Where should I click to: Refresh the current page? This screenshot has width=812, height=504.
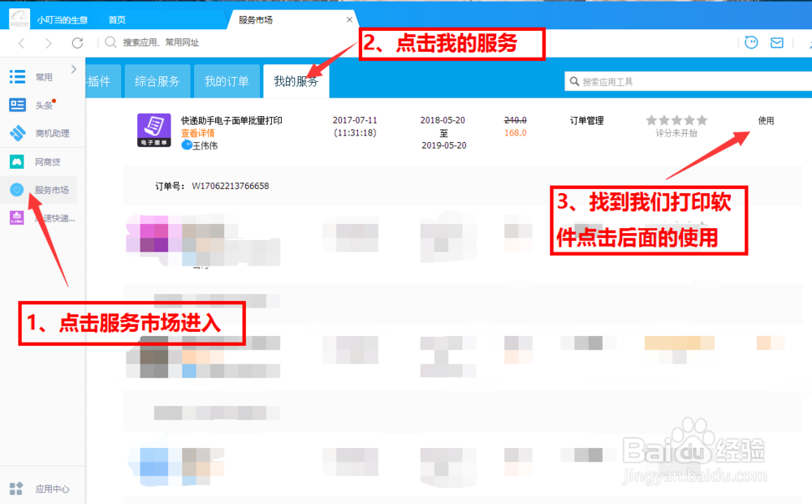tap(78, 41)
